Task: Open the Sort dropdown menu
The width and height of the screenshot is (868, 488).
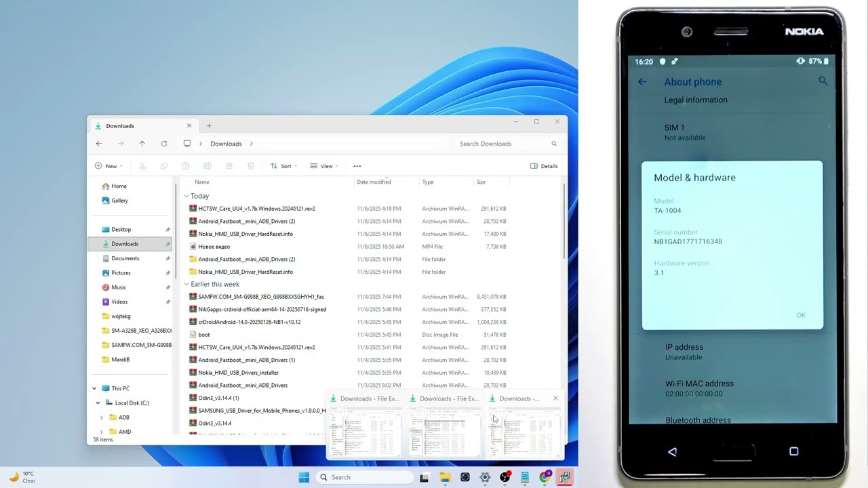Action: click(285, 166)
